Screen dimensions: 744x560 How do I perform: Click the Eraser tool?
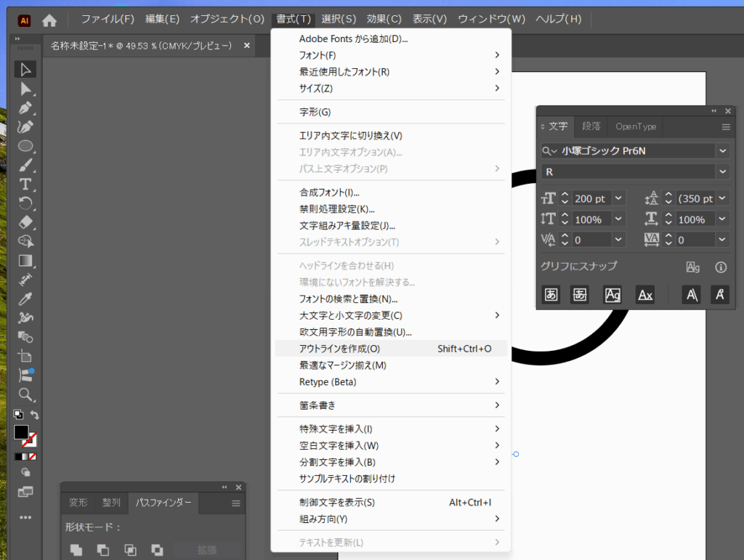pyautogui.click(x=25, y=222)
